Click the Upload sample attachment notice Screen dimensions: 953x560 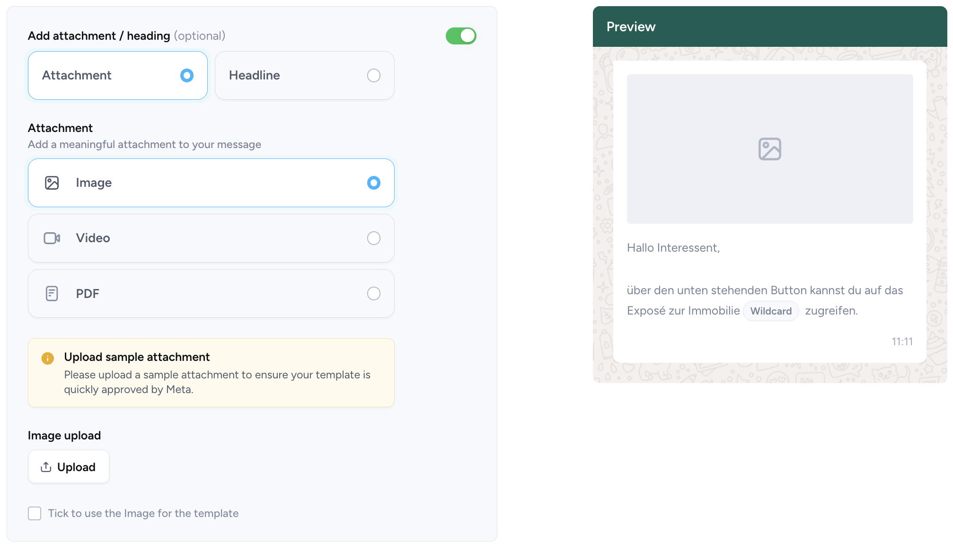(211, 373)
